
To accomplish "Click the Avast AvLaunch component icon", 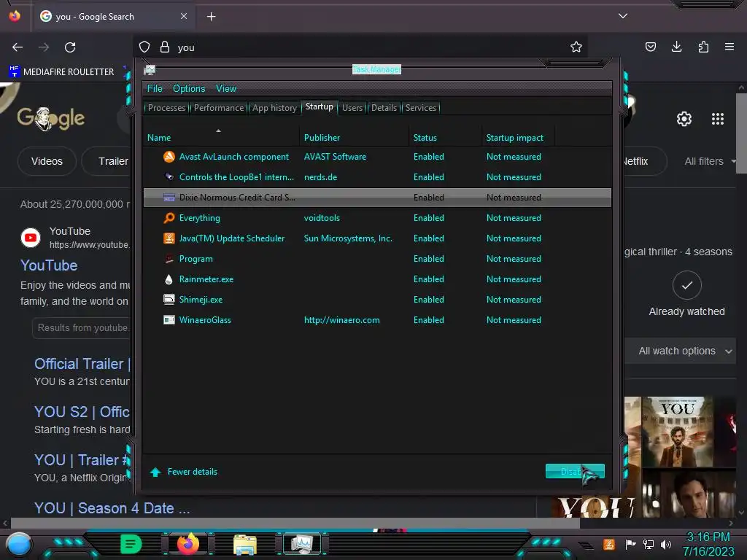I will coord(169,157).
